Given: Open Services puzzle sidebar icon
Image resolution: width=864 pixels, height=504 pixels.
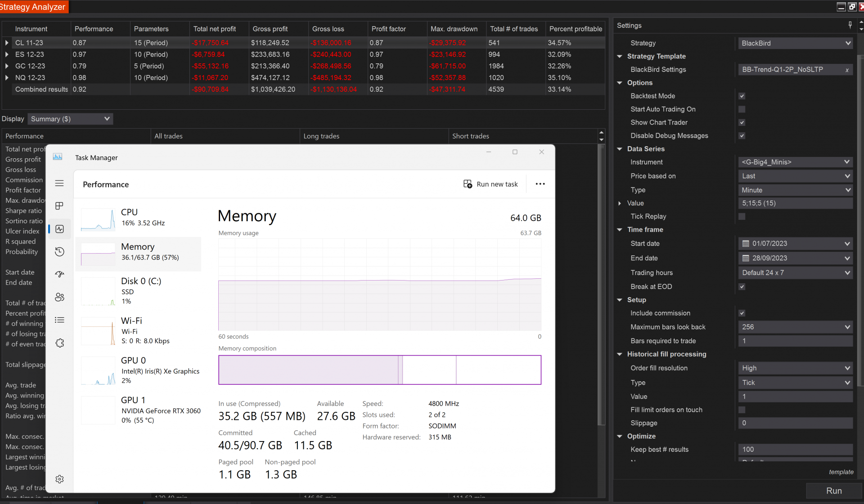Looking at the screenshot, I should click(x=59, y=343).
